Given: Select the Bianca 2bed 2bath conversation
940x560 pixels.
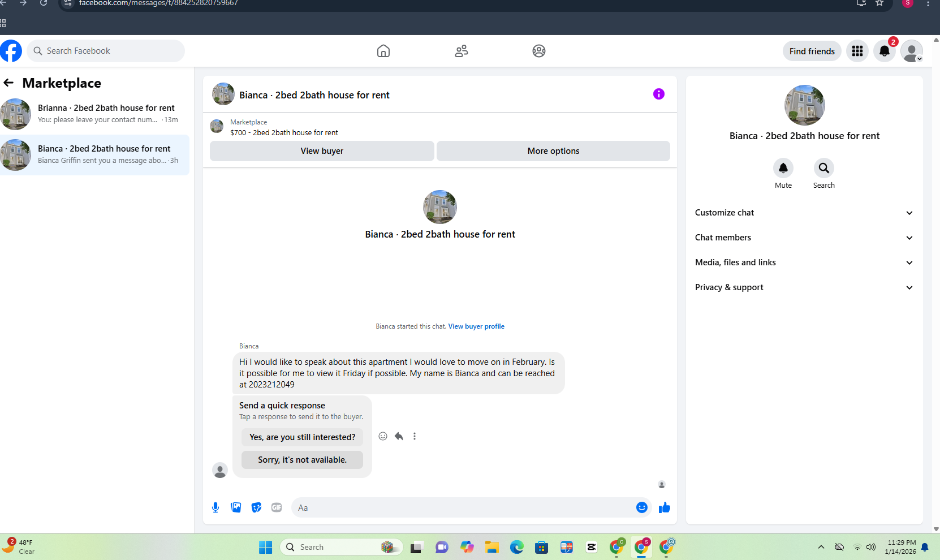Looking at the screenshot, I should (94, 154).
